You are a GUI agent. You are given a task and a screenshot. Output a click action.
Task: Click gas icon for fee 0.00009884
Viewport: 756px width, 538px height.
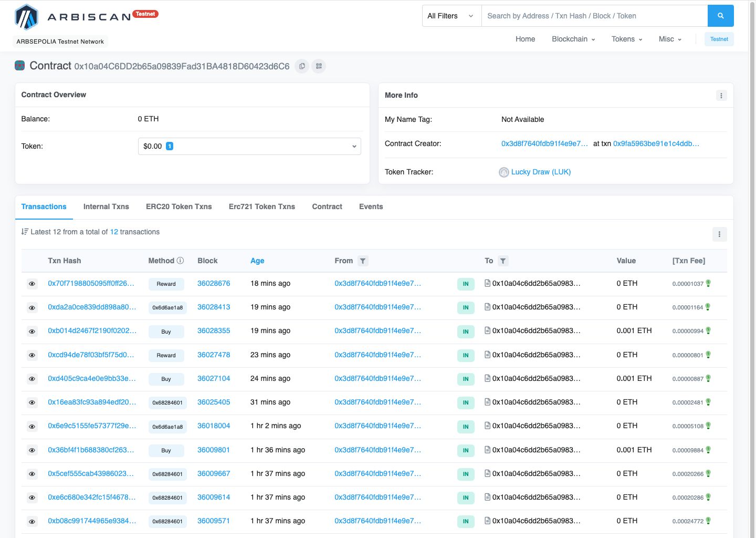pyautogui.click(x=708, y=450)
